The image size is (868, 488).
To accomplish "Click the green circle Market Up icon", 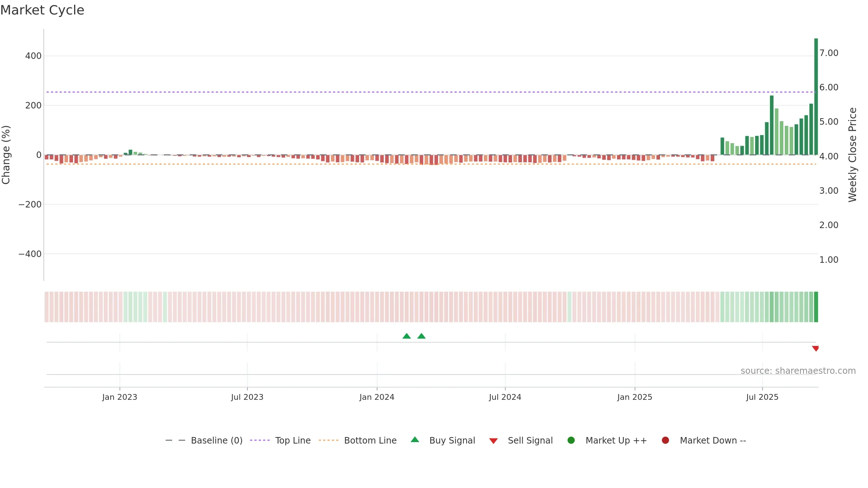I will (571, 440).
